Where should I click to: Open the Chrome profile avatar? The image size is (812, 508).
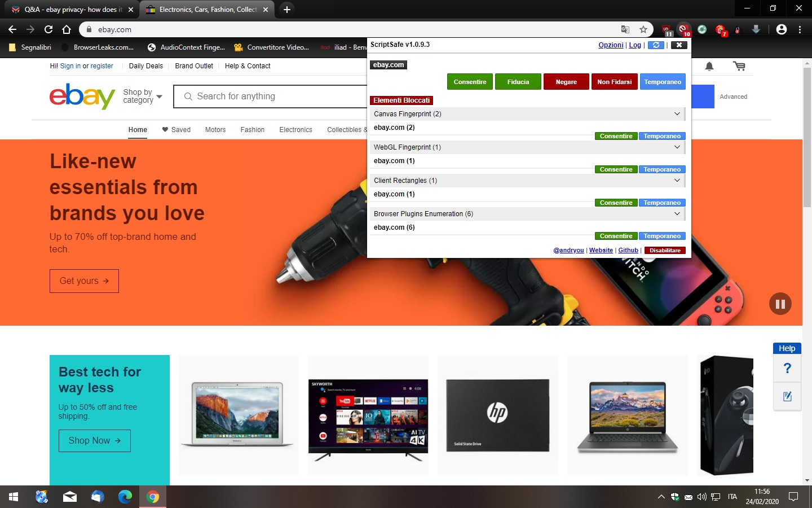tap(782, 29)
